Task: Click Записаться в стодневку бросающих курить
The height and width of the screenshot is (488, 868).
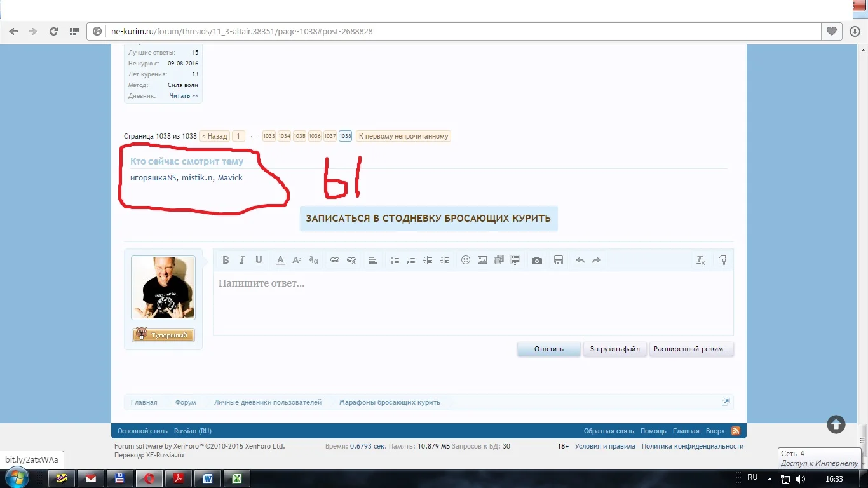Action: click(x=428, y=218)
